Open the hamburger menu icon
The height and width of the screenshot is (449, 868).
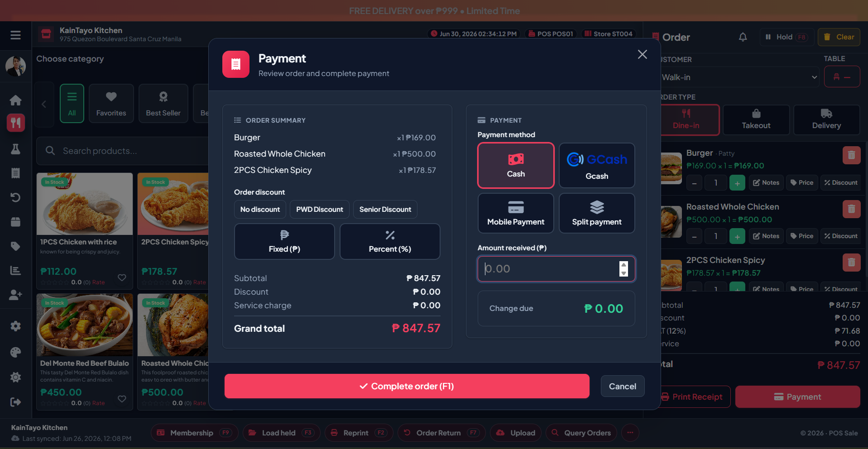pos(15,35)
